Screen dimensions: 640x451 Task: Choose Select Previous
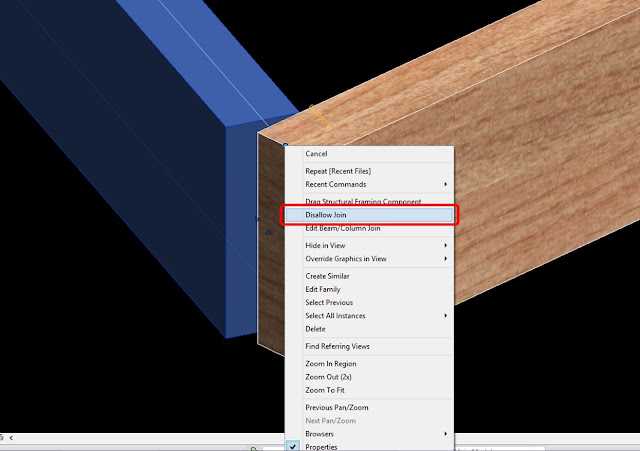coord(329,302)
